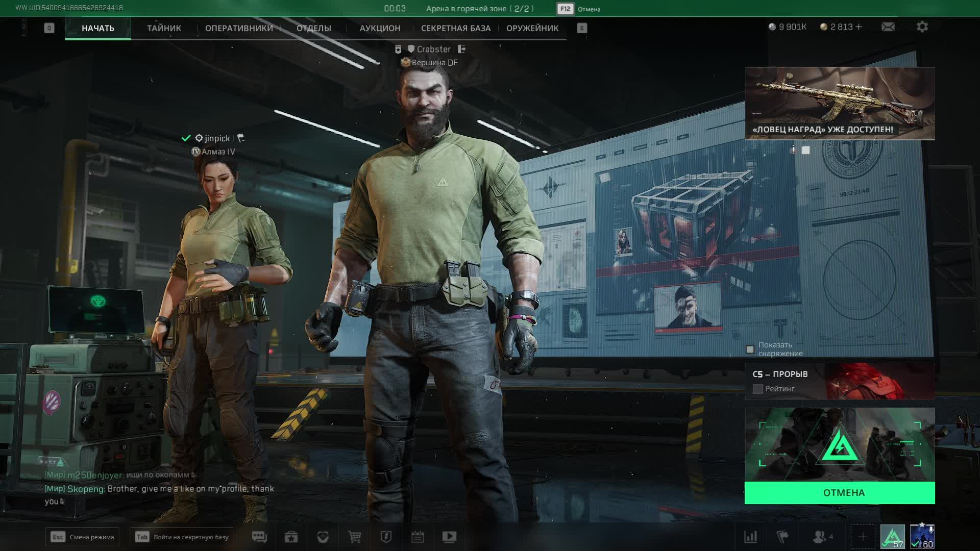Image resolution: width=980 pixels, height=551 pixels.
Task: Open the shopping cart store icon
Action: (x=354, y=537)
